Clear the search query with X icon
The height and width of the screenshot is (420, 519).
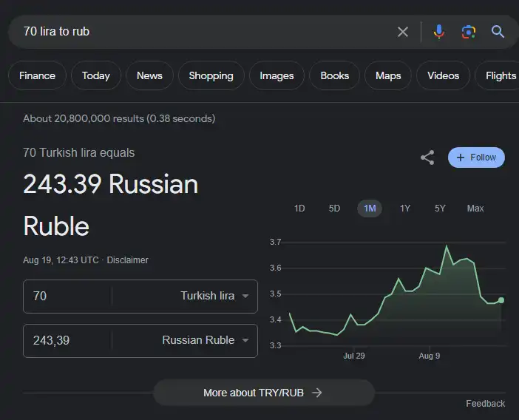403,32
